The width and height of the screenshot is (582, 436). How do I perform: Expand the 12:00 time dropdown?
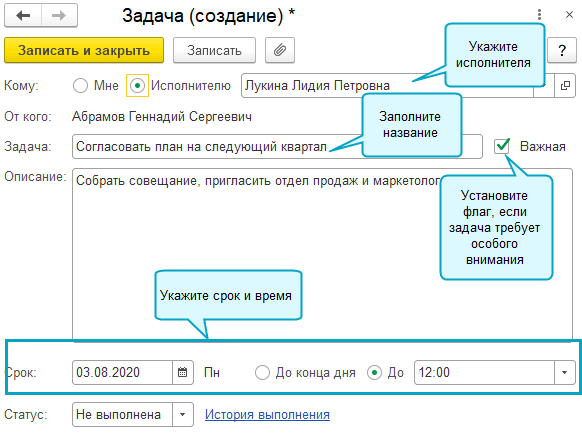coord(564,372)
